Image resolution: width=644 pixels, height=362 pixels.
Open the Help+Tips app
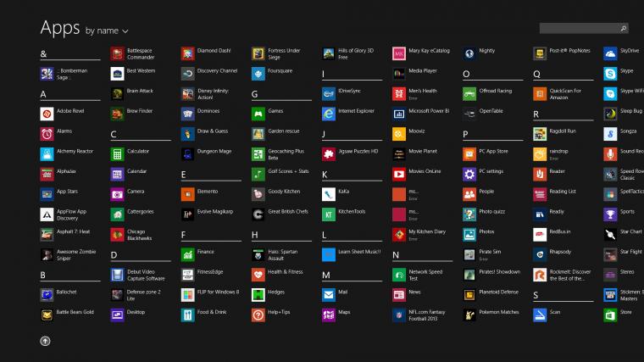[x=258, y=315]
